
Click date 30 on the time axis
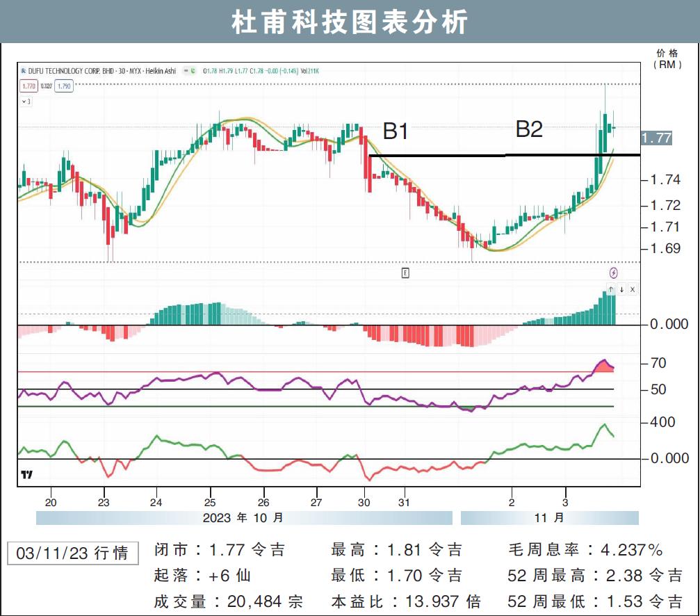tap(364, 503)
